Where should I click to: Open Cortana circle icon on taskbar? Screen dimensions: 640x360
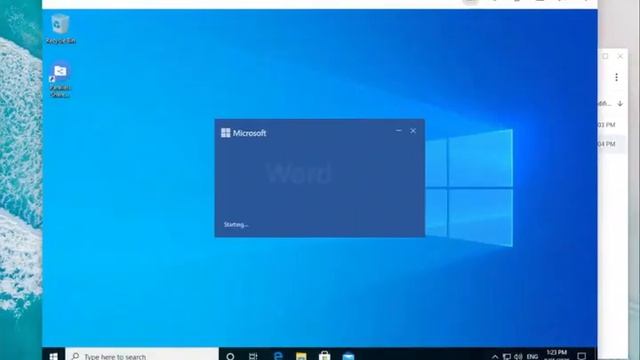tap(230, 356)
